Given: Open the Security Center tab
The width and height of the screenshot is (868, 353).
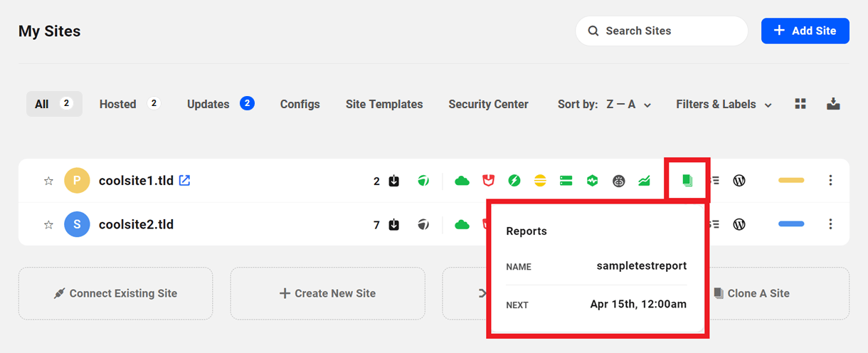Looking at the screenshot, I should click(x=488, y=104).
